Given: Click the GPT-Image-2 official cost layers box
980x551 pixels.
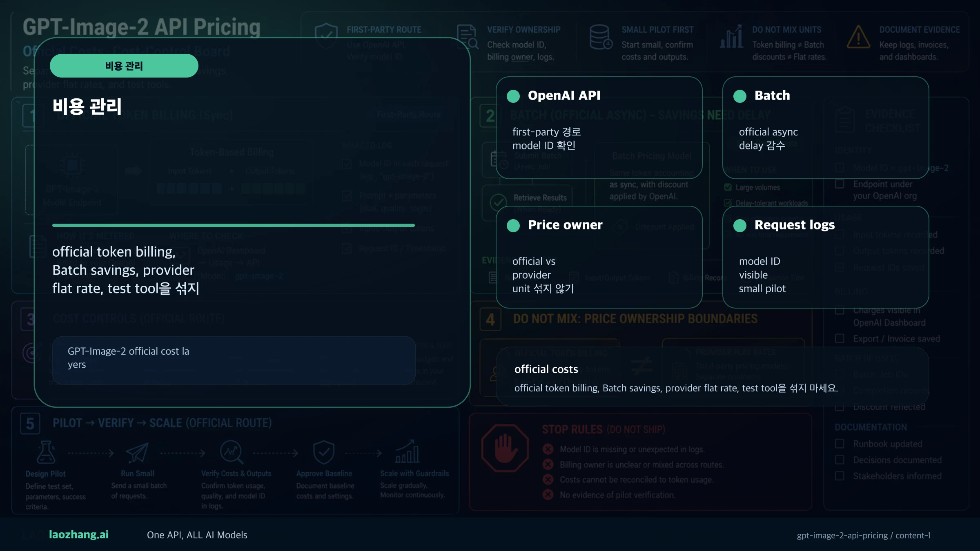Looking at the screenshot, I should tap(234, 360).
